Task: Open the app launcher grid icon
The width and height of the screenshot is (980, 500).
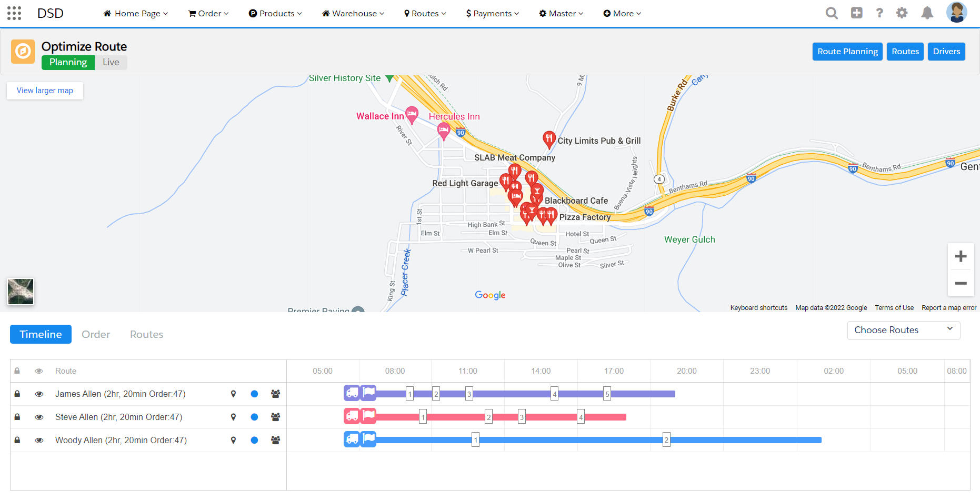Action: (14, 13)
